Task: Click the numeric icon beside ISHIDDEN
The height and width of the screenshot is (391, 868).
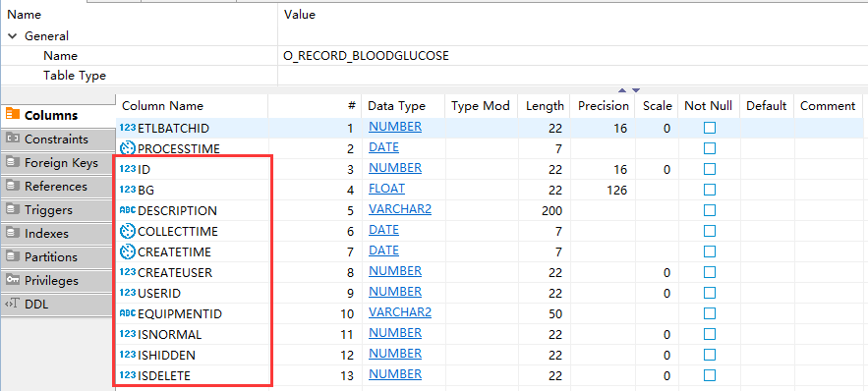Action: (x=128, y=355)
